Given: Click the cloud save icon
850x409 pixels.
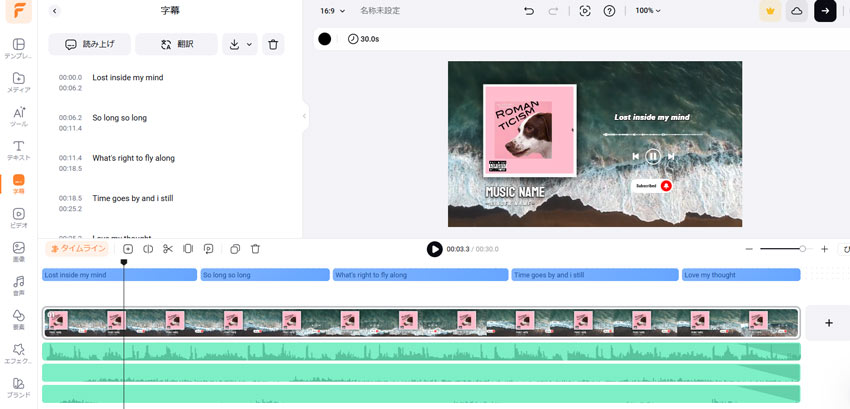Looking at the screenshot, I should (797, 11).
